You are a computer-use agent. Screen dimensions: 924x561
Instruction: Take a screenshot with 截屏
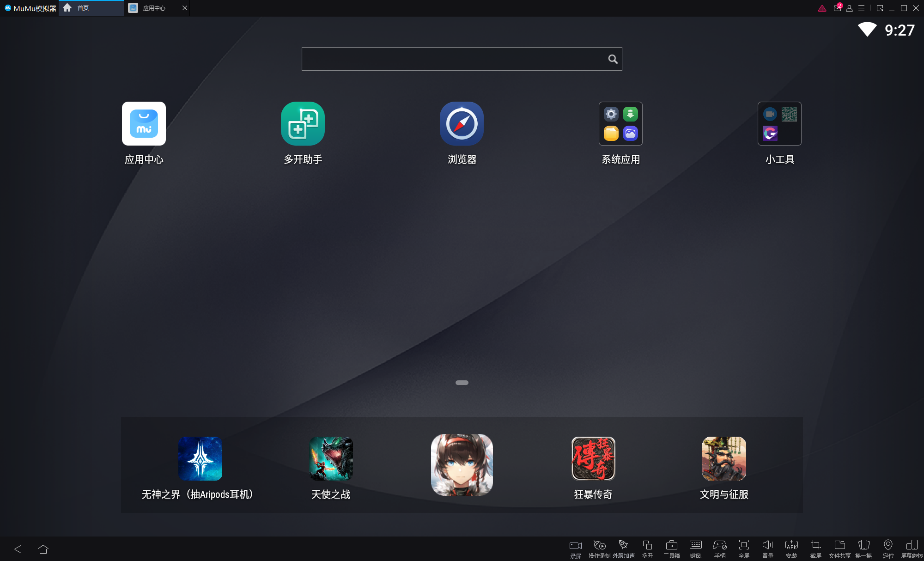click(x=815, y=549)
